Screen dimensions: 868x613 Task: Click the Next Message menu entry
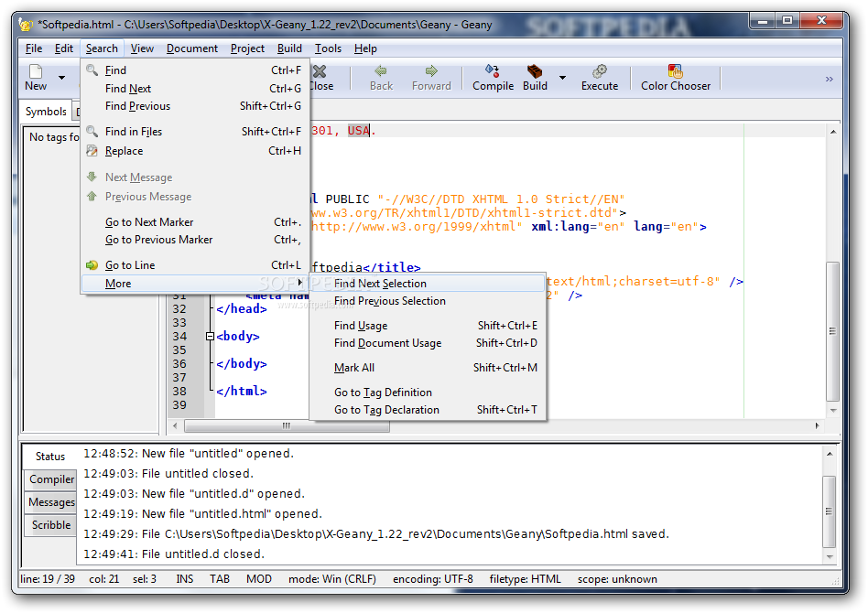[195, 177]
